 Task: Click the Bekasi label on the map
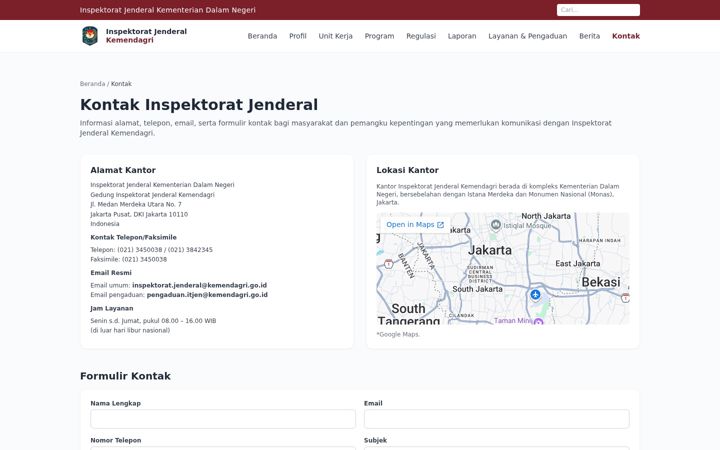tap(601, 282)
